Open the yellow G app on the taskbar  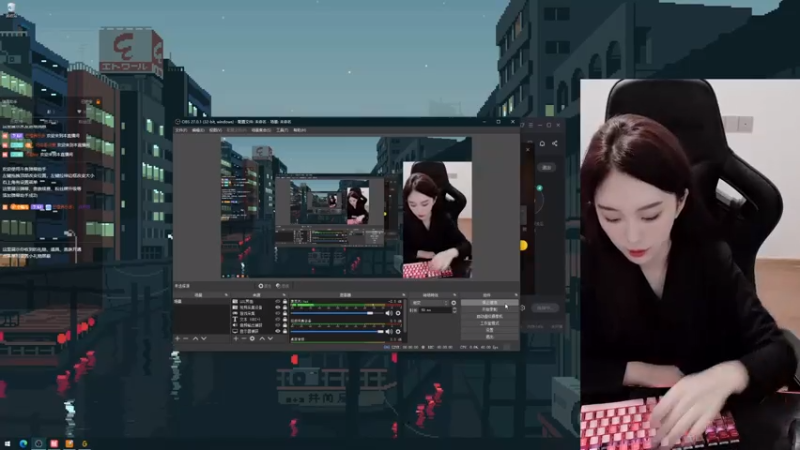[x=85, y=443]
